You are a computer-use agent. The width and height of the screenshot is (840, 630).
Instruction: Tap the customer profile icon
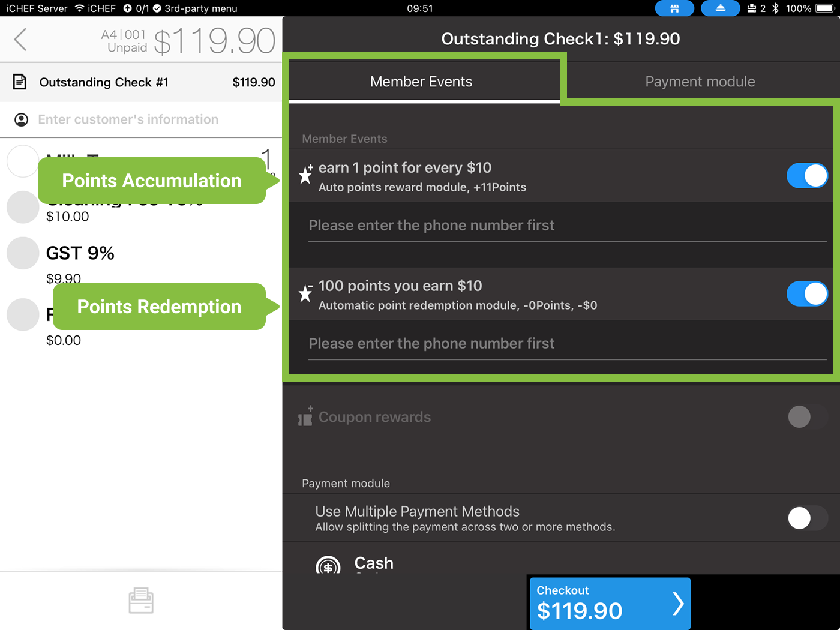click(21, 119)
